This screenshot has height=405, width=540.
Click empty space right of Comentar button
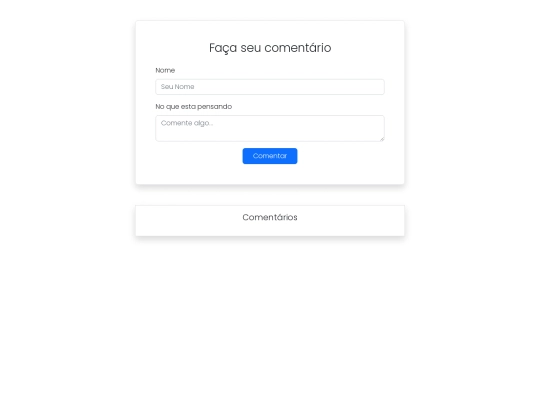tap(341, 156)
